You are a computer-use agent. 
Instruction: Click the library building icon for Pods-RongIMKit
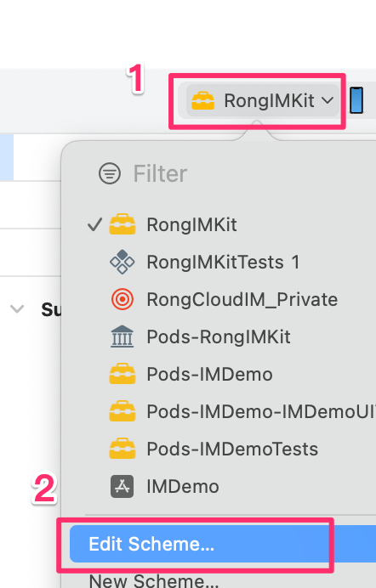tap(122, 336)
